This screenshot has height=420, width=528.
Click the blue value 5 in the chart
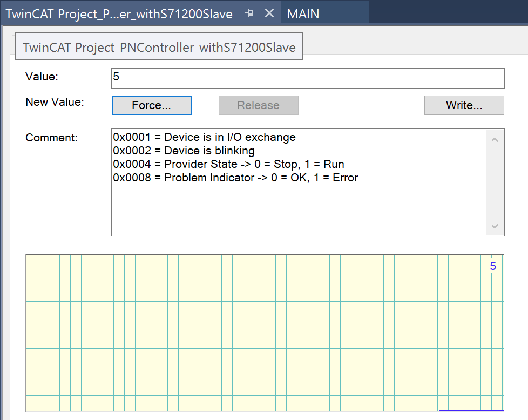tap(493, 266)
